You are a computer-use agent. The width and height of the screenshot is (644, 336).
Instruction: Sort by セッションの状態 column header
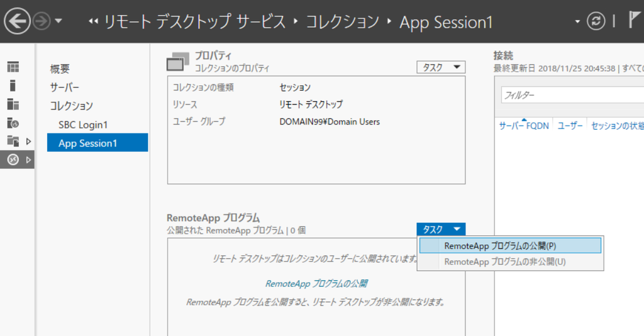618,126
